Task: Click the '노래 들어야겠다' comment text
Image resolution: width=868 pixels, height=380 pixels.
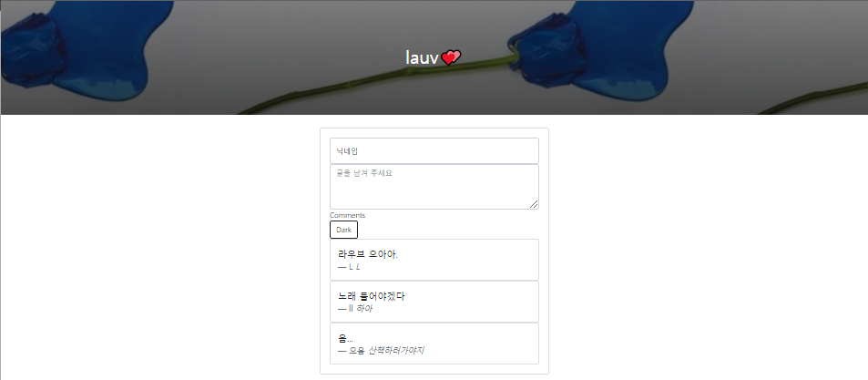Action: point(372,296)
